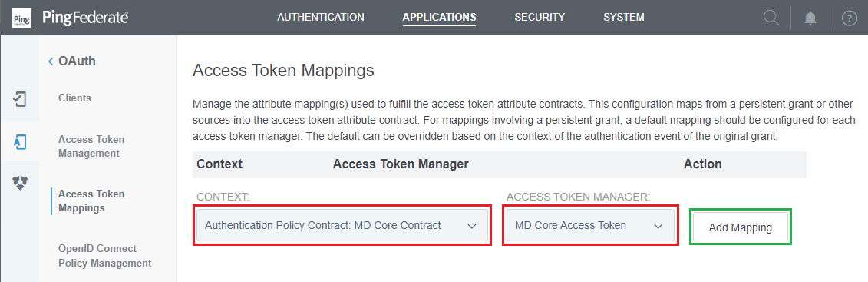868x282 pixels.
Task: Expand the Context dropdown
Action: pos(342,225)
